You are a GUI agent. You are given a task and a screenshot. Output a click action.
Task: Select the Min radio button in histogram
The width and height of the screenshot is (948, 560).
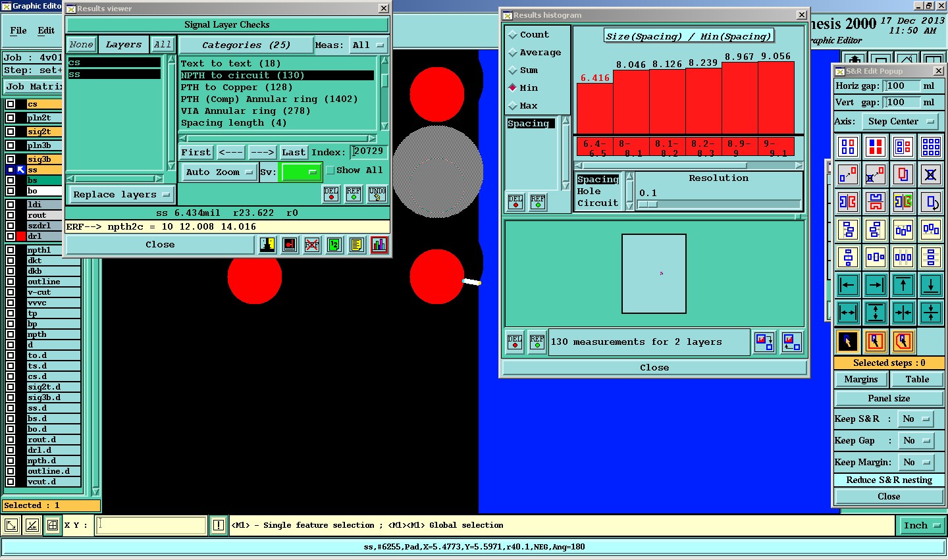coord(513,88)
